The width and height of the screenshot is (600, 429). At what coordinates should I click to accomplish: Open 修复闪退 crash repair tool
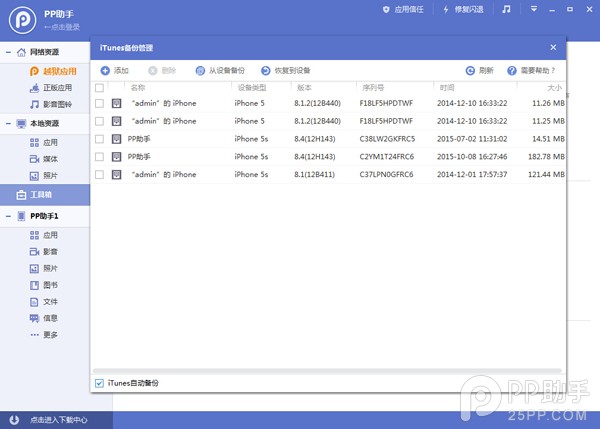tap(454, 9)
